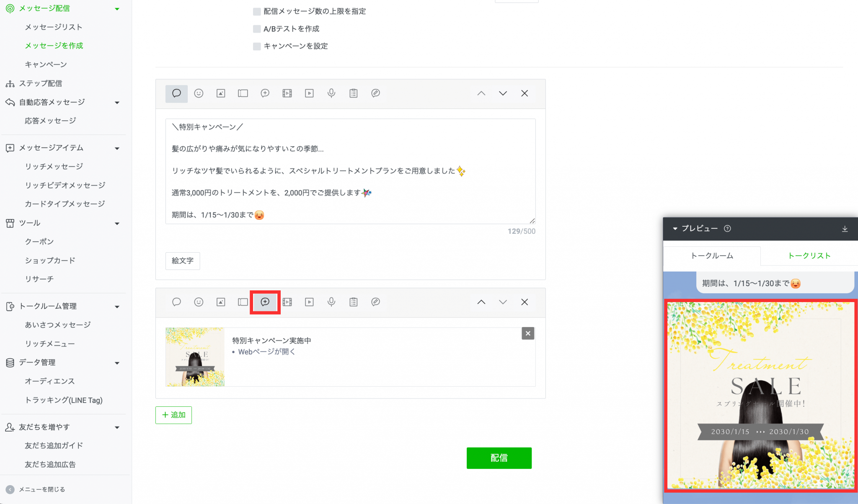Click the download icon in the preview panel

tap(845, 229)
